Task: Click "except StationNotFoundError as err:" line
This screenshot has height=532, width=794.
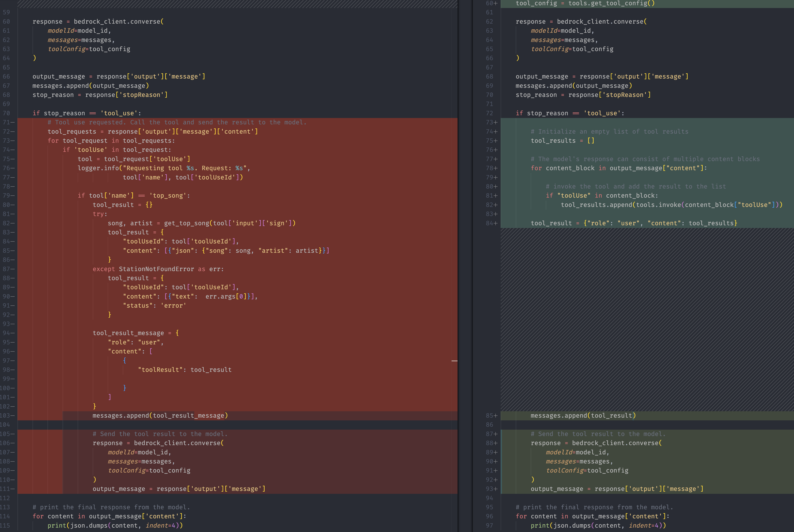Action: (158, 269)
